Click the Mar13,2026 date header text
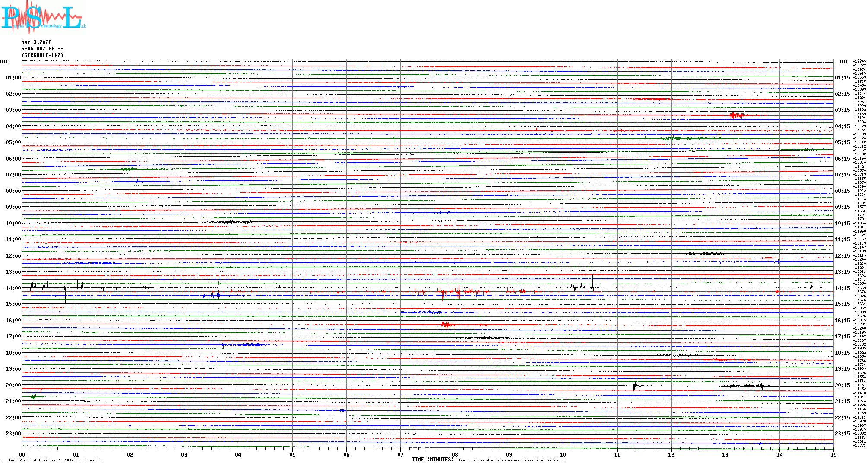 tap(36, 42)
